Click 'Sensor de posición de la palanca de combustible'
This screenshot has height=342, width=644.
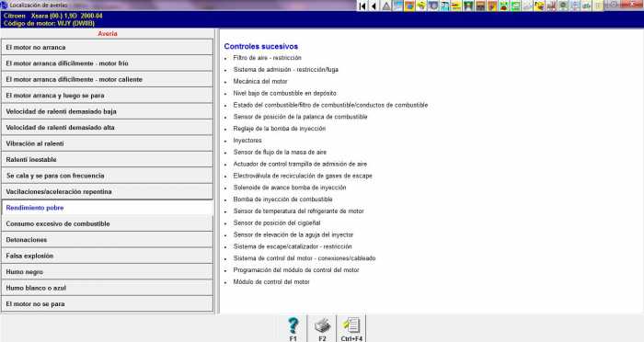click(300, 117)
